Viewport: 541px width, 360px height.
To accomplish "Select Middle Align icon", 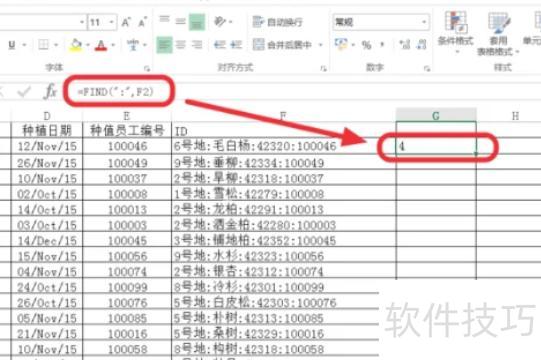I will (x=180, y=21).
